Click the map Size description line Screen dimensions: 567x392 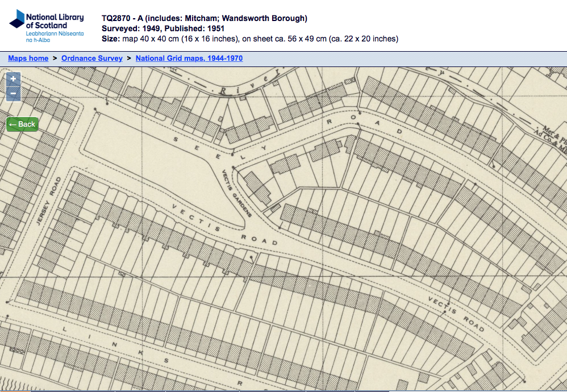coord(249,39)
